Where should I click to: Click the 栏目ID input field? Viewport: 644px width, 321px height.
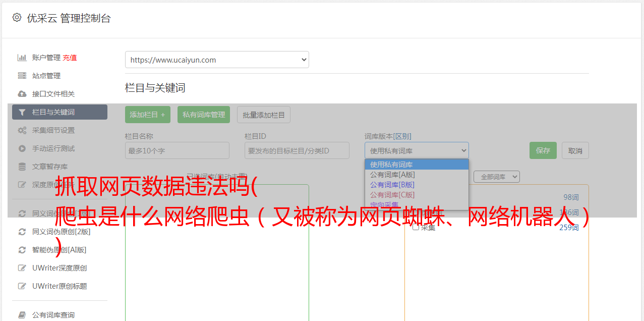click(x=297, y=150)
